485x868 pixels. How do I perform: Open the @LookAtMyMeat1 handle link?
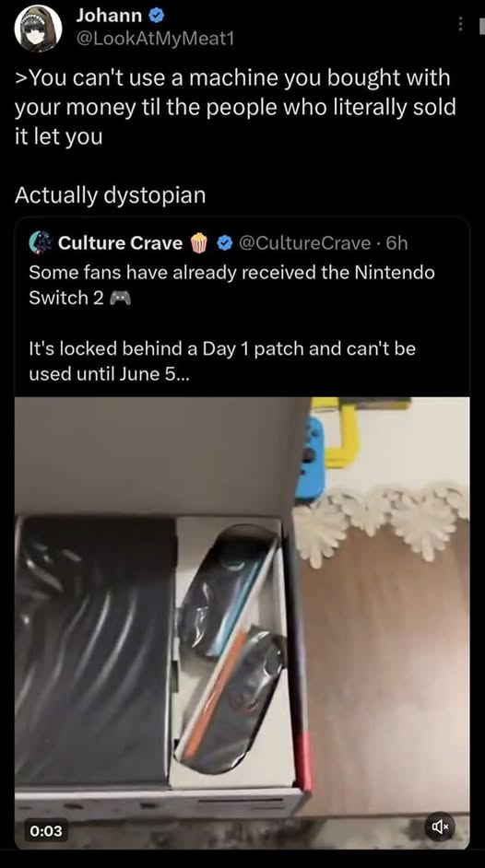pyautogui.click(x=156, y=40)
